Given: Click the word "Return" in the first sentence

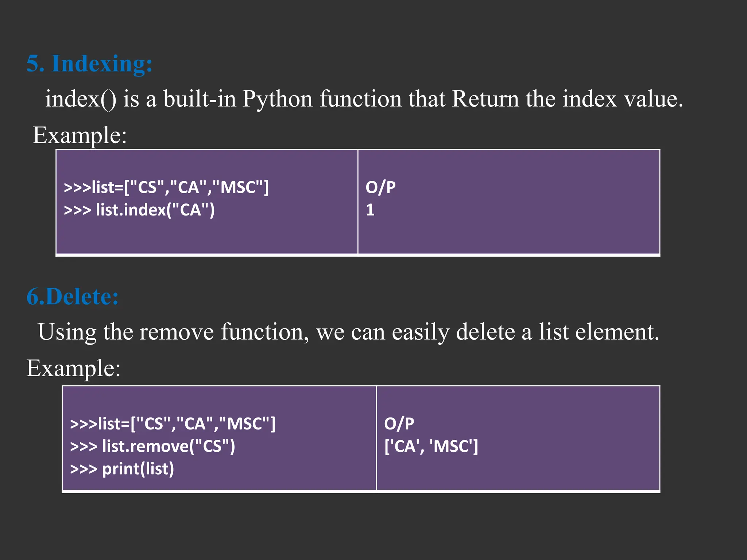Looking at the screenshot, I should [x=485, y=99].
